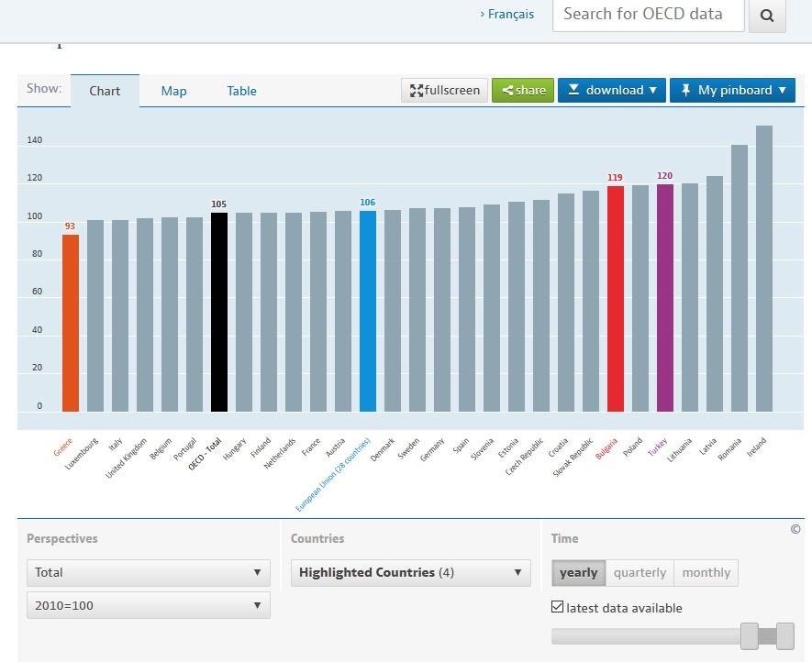Click the magnifying glass search icon

click(767, 16)
